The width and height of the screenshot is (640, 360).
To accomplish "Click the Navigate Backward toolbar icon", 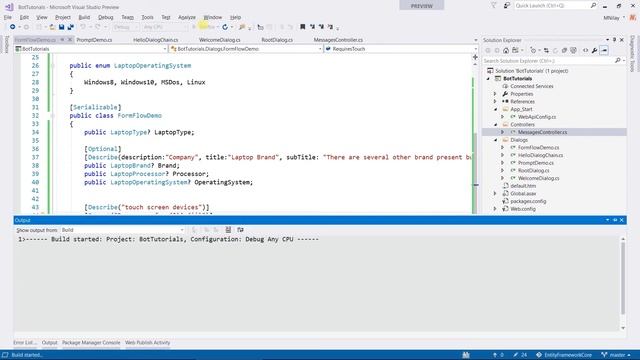I will tap(13, 27).
